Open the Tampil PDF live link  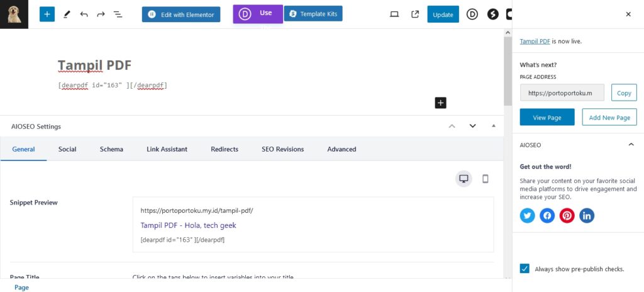535,41
